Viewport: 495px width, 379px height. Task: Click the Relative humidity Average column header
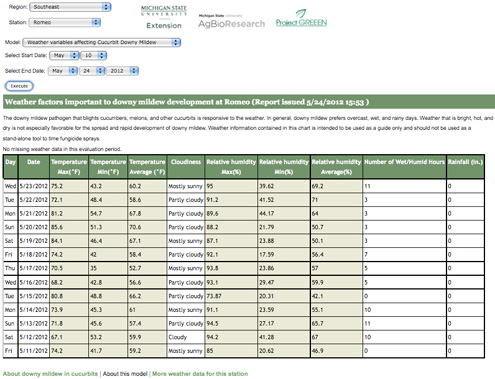(x=336, y=167)
